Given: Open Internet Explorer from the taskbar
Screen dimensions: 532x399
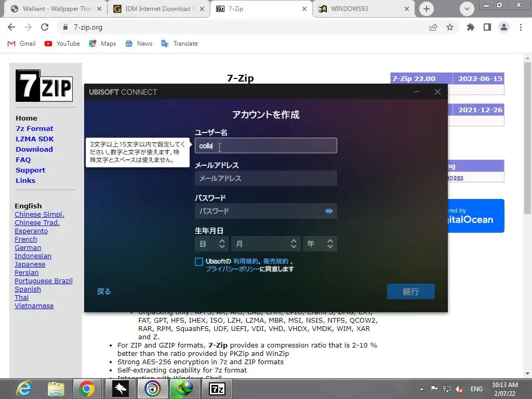Looking at the screenshot, I should click(24, 389).
